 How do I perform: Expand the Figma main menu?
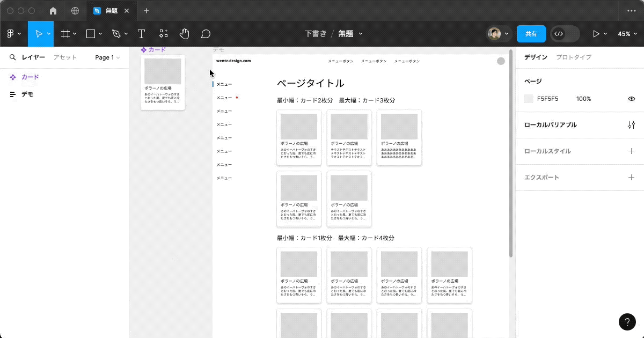pos(13,33)
